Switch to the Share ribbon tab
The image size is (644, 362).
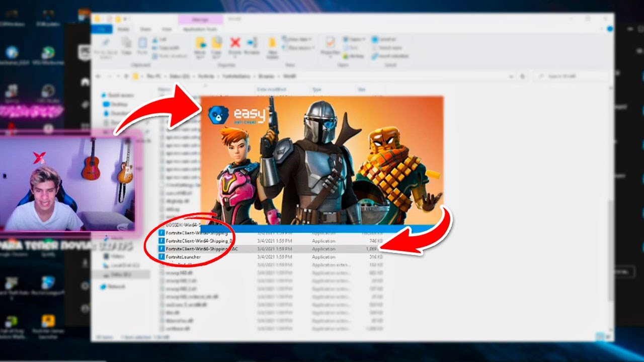[x=145, y=29]
